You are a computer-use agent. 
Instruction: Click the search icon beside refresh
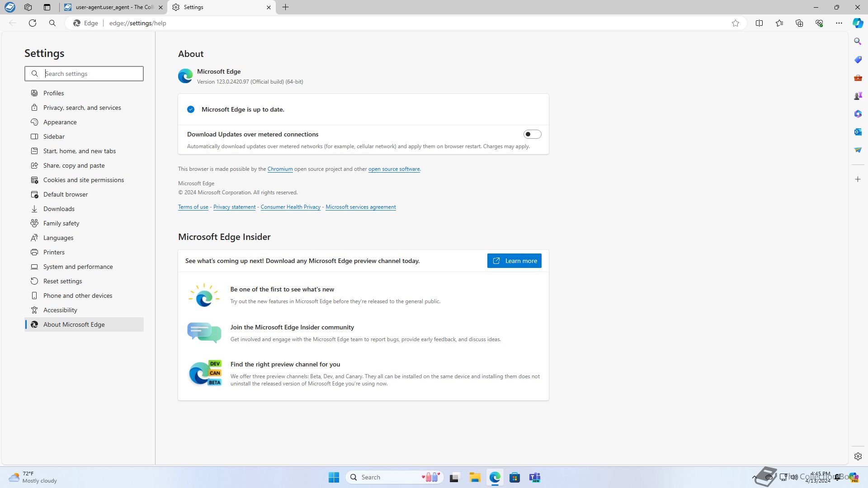coord(52,23)
